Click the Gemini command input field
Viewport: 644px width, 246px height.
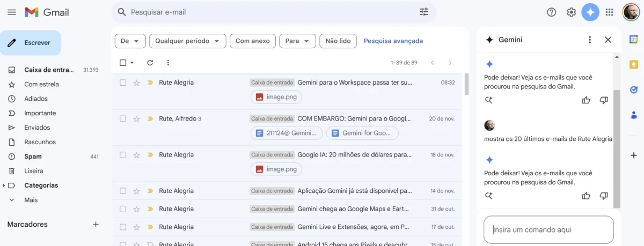[x=548, y=230]
